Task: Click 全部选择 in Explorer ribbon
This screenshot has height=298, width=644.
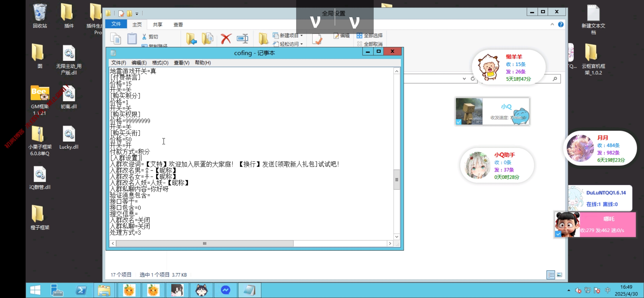Action: [369, 35]
